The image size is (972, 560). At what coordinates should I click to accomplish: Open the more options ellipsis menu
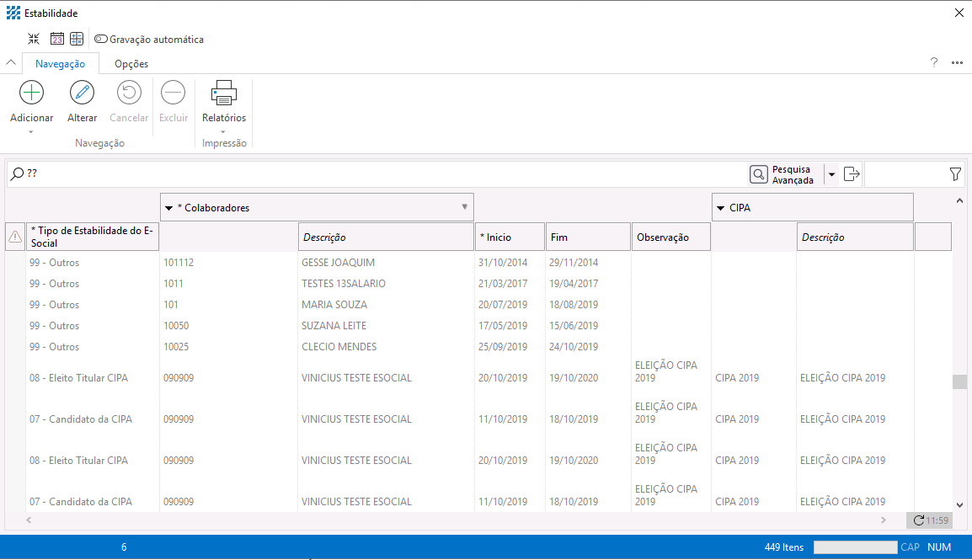pyautogui.click(x=957, y=62)
